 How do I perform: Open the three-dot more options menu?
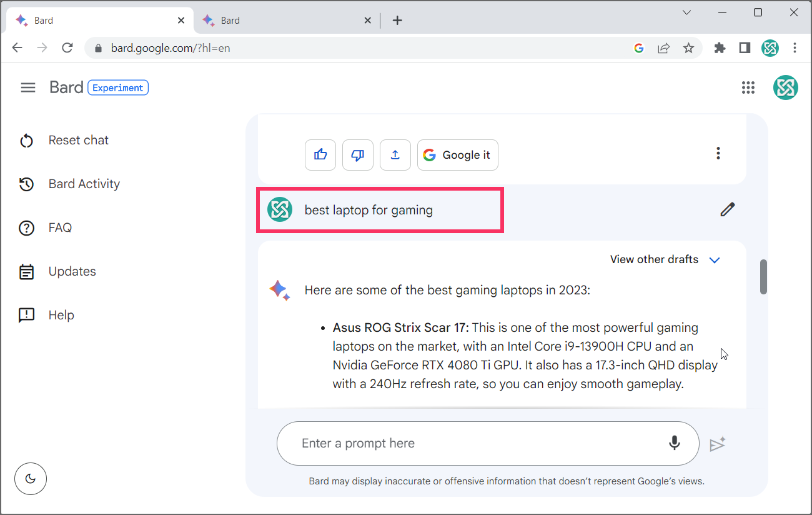tap(718, 153)
